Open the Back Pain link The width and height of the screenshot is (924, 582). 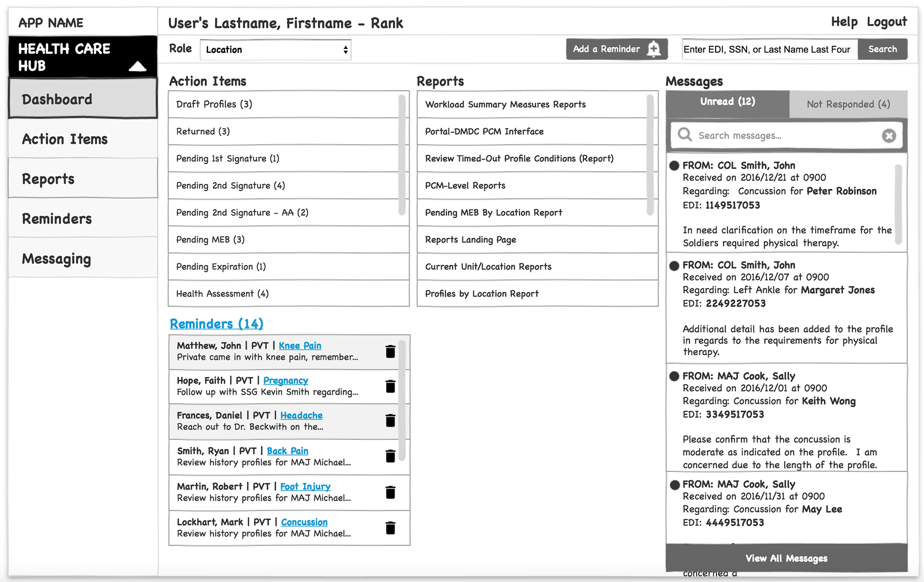coord(287,451)
